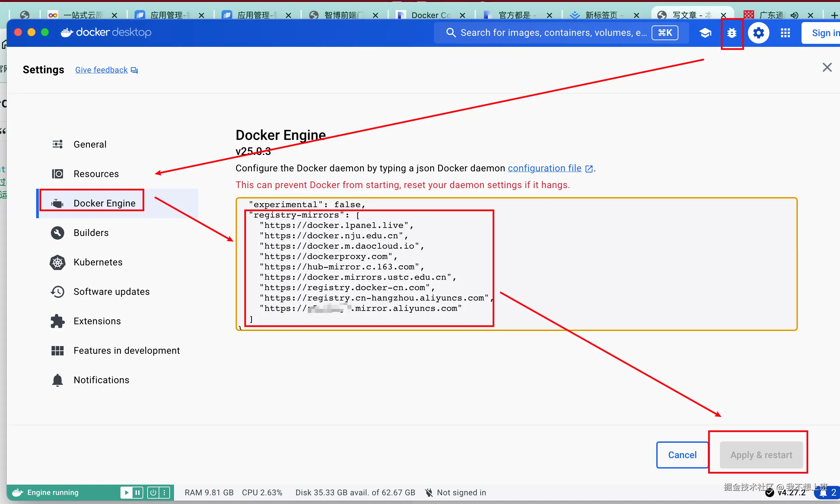Click the magnifier icon in the search bar
Image resolution: width=840 pixels, height=504 pixels.
(x=450, y=32)
